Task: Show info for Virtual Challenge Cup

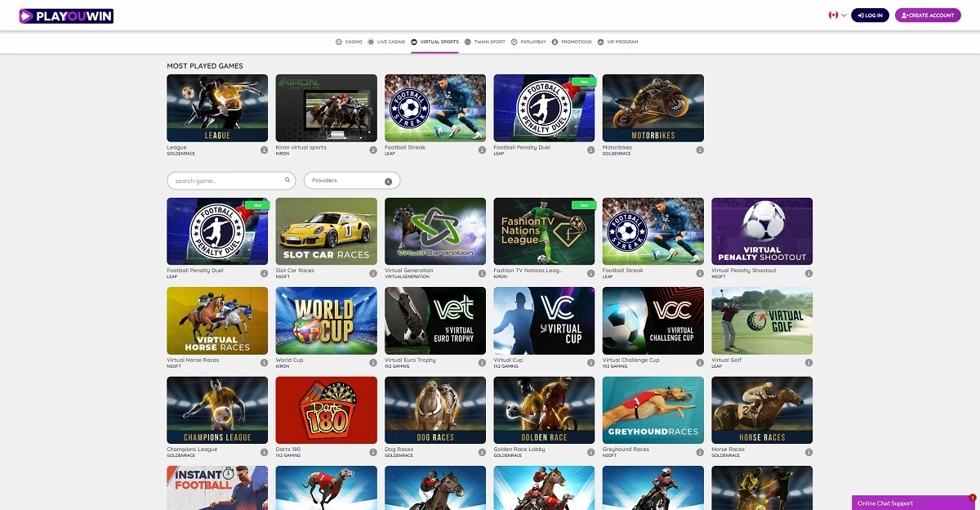Action: point(700,363)
